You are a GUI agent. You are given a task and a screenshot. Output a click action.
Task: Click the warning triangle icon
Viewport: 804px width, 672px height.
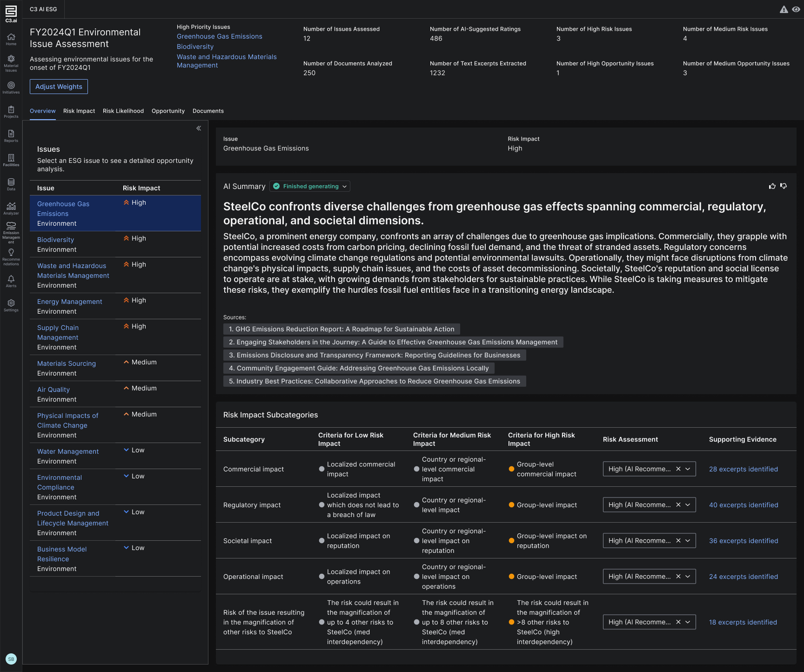[x=784, y=9]
